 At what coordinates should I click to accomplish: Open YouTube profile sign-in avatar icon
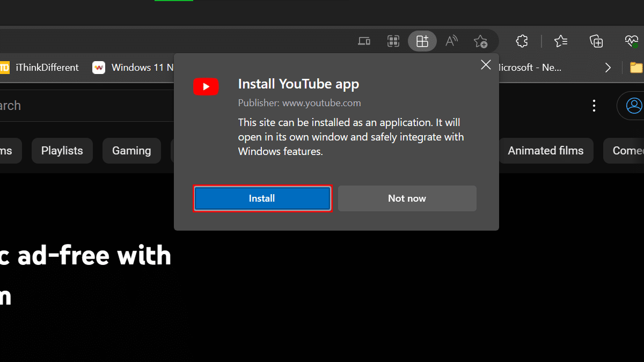click(x=633, y=105)
